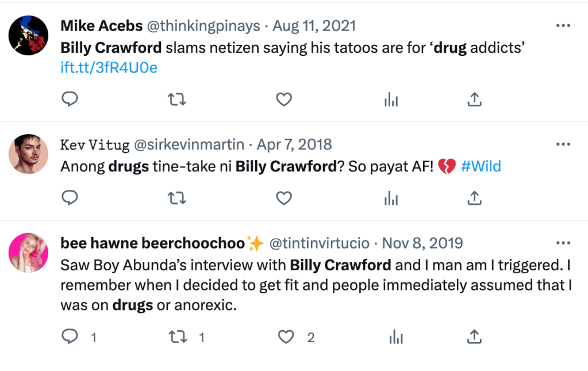The height and width of the screenshot is (371, 588).
Task: Like the tweet by @tintinvirtucio
Action: [286, 337]
